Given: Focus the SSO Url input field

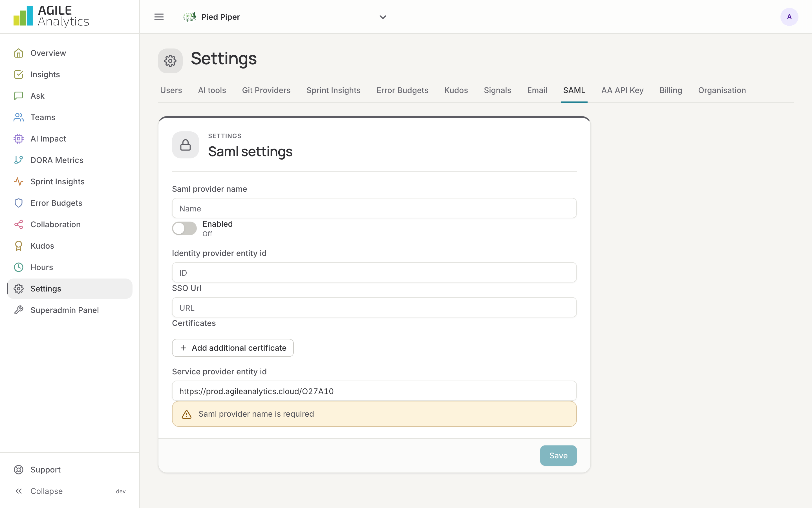Looking at the screenshot, I should [374, 307].
